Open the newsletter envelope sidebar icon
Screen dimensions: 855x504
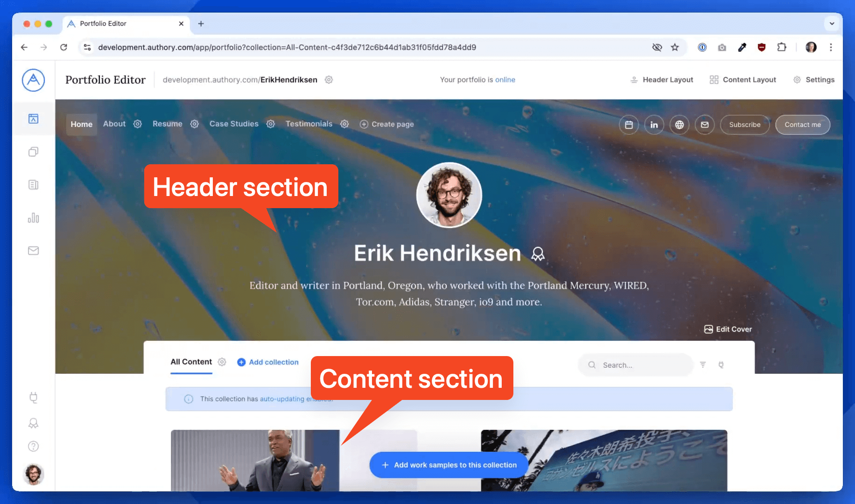(x=33, y=251)
